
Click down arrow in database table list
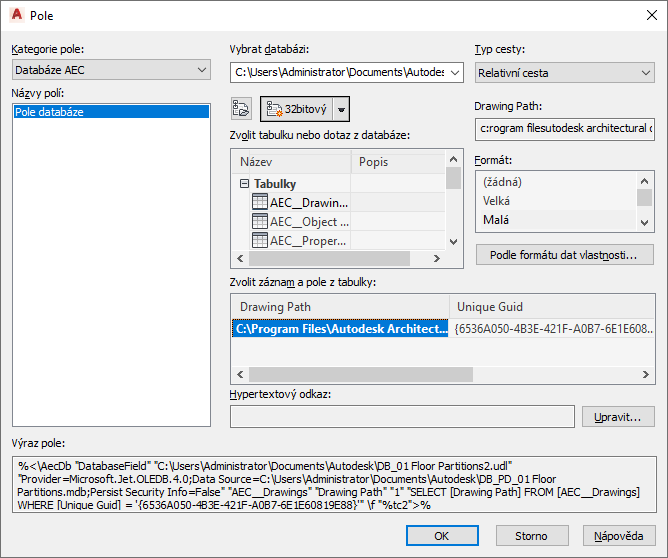click(454, 242)
